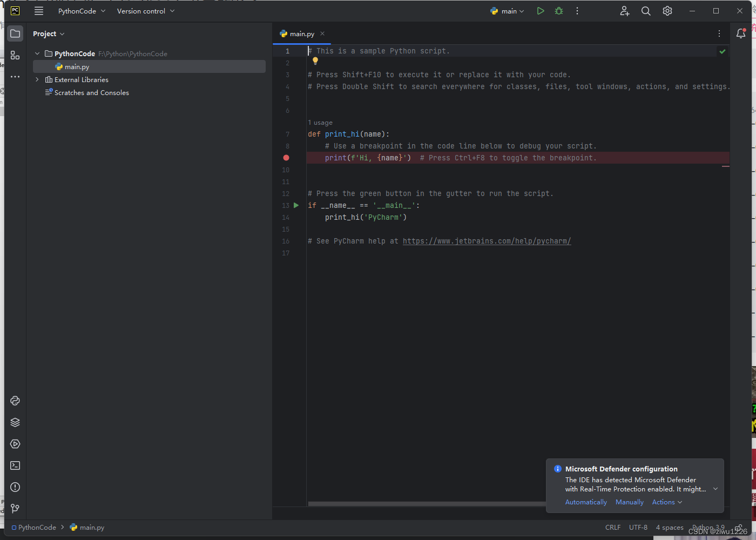Select main.py in the project tree
This screenshot has width=756, height=540.
(x=149, y=66)
